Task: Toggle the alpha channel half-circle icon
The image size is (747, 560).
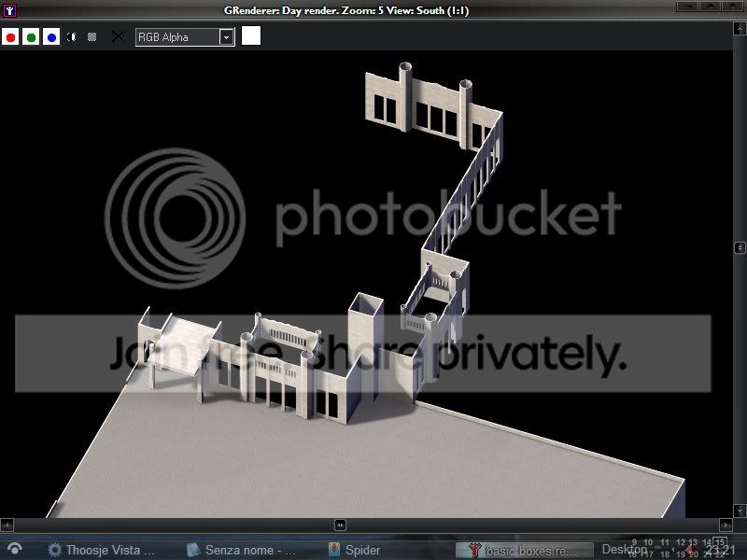Action: click(x=72, y=36)
